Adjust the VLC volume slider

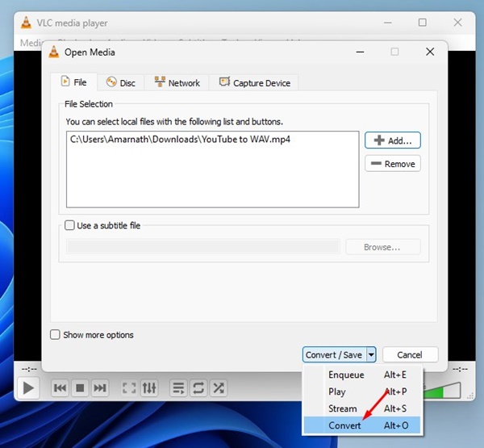(442, 391)
